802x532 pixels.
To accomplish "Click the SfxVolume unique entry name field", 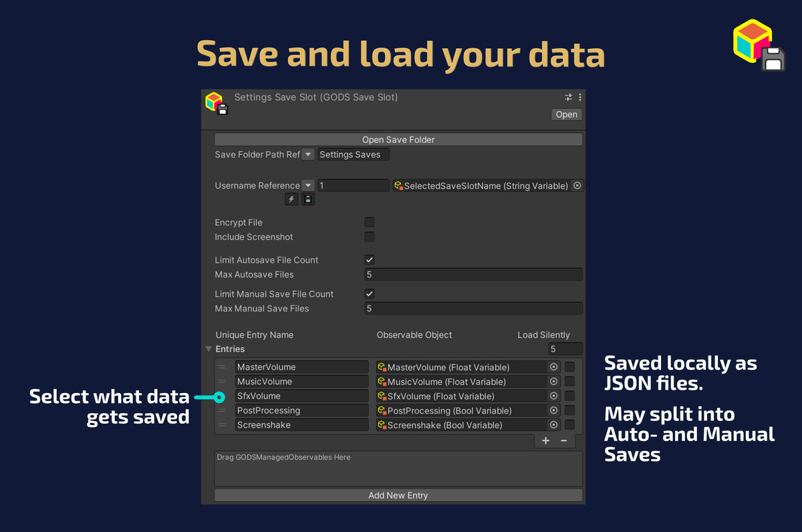I will 302,396.
